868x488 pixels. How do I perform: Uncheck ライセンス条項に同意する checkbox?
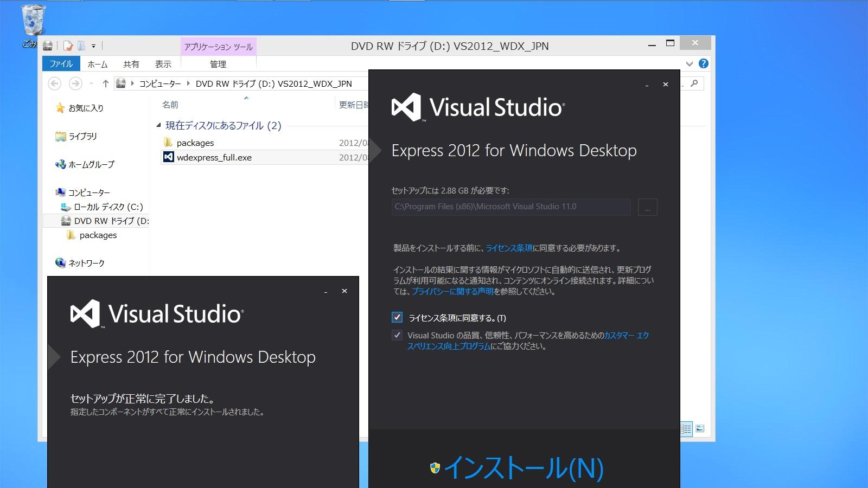pos(397,317)
